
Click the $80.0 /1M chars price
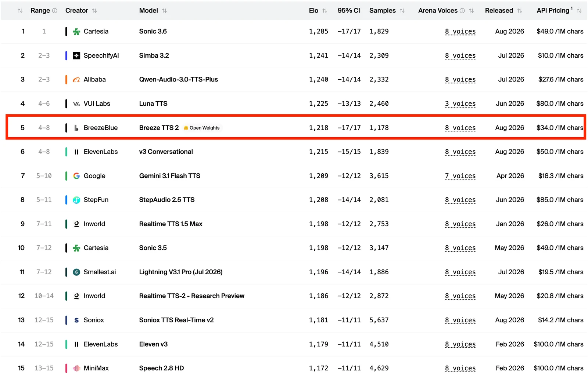pos(560,104)
